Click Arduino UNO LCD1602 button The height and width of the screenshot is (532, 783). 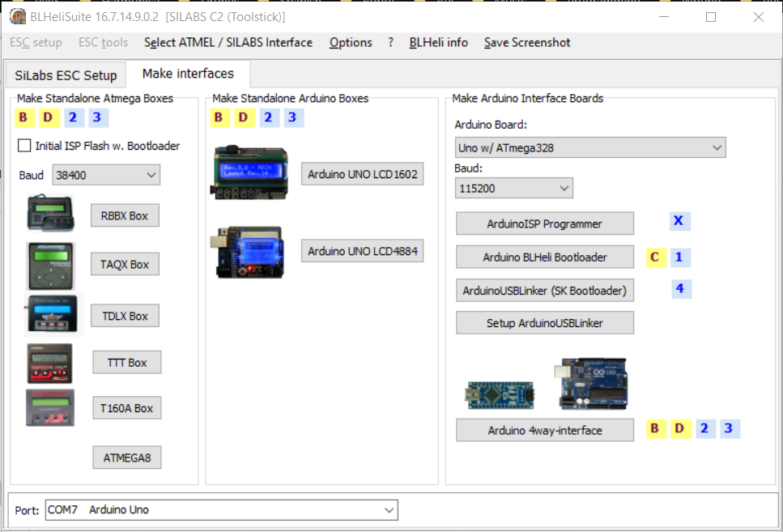pos(363,174)
